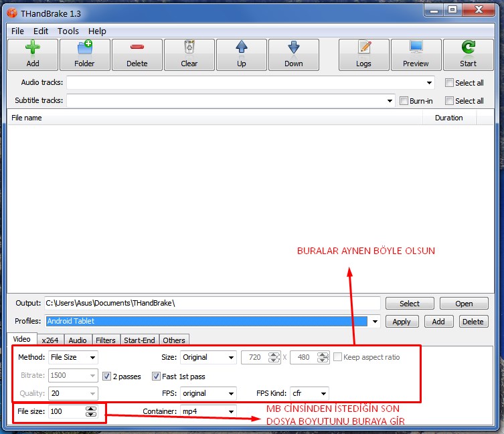Expand the Subtitle tracks dropdown
504x434 pixels.
pos(390,100)
